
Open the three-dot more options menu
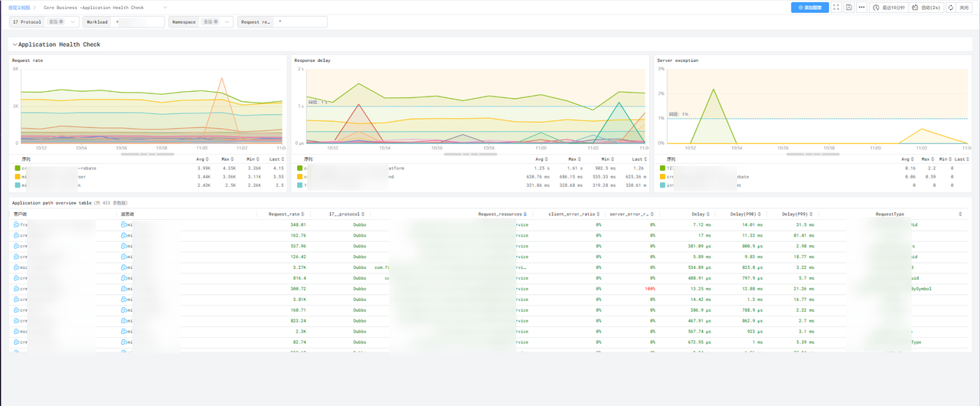pos(862,7)
